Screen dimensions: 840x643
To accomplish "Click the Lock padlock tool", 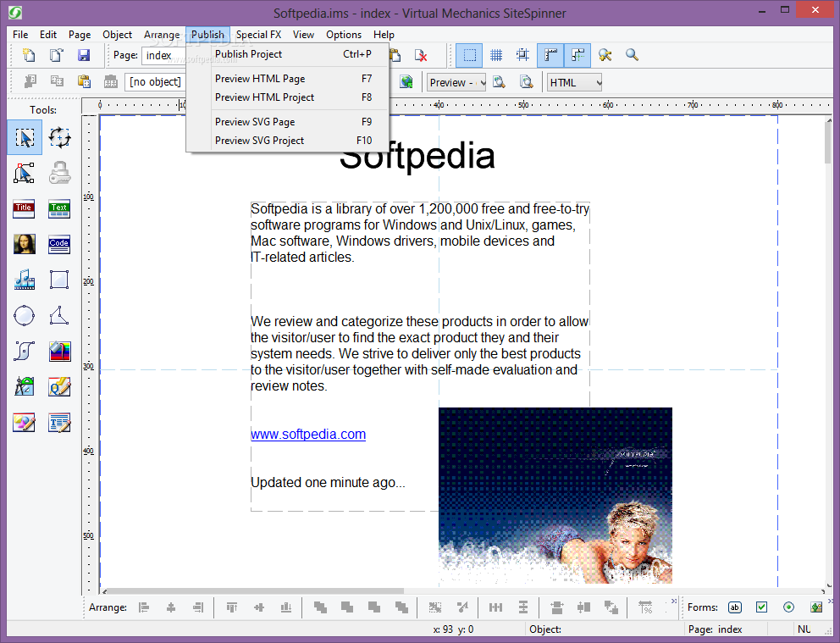I will pos(59,173).
